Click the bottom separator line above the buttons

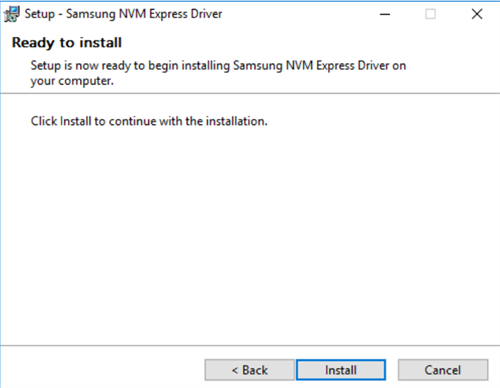(250, 346)
